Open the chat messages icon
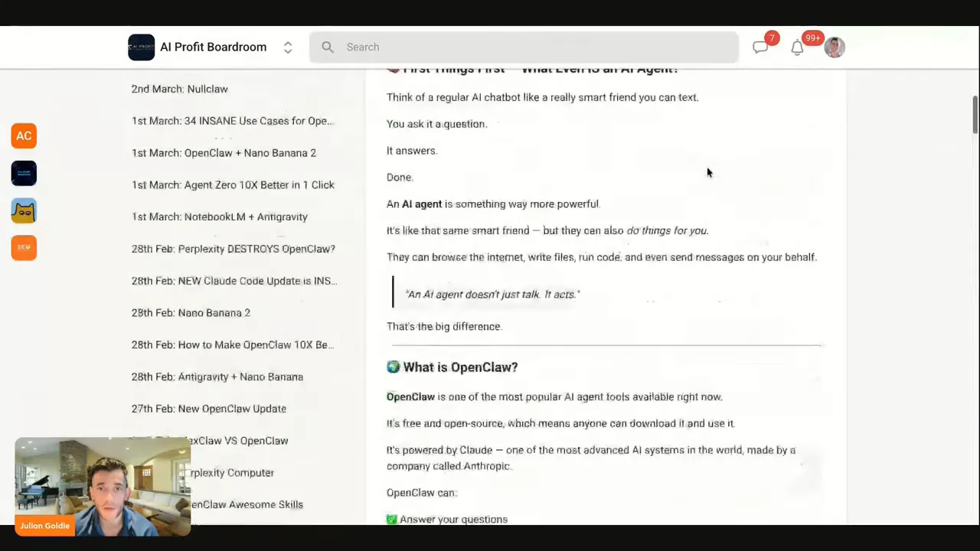This screenshot has height=551, width=980. (x=760, y=47)
